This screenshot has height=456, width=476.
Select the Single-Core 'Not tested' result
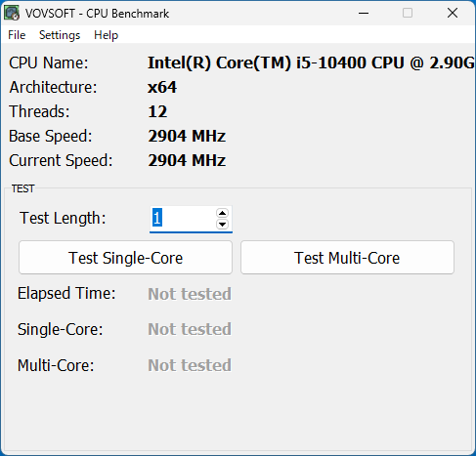[190, 329]
